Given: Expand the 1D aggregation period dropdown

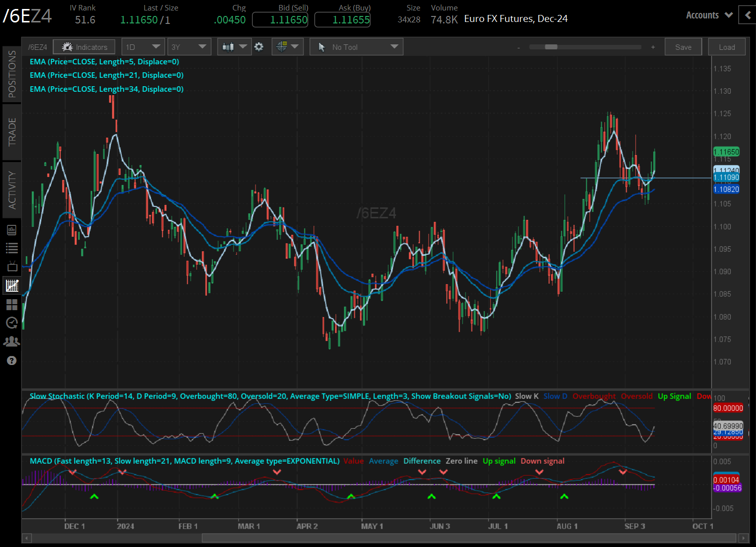Looking at the screenshot, I should (143, 47).
